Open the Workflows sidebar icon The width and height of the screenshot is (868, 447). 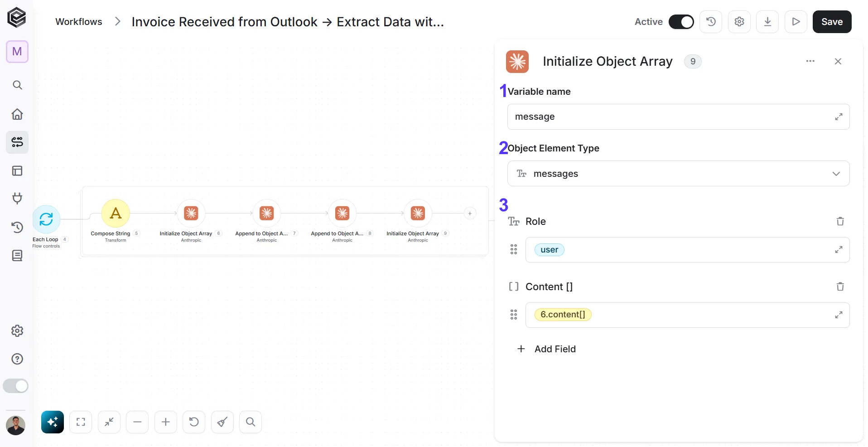click(17, 142)
